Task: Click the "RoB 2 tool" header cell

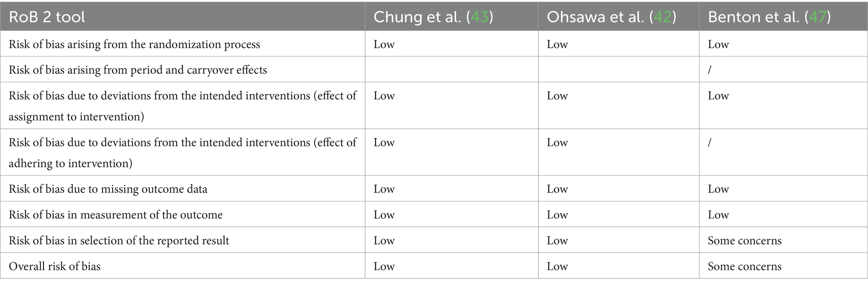Action: (47, 17)
